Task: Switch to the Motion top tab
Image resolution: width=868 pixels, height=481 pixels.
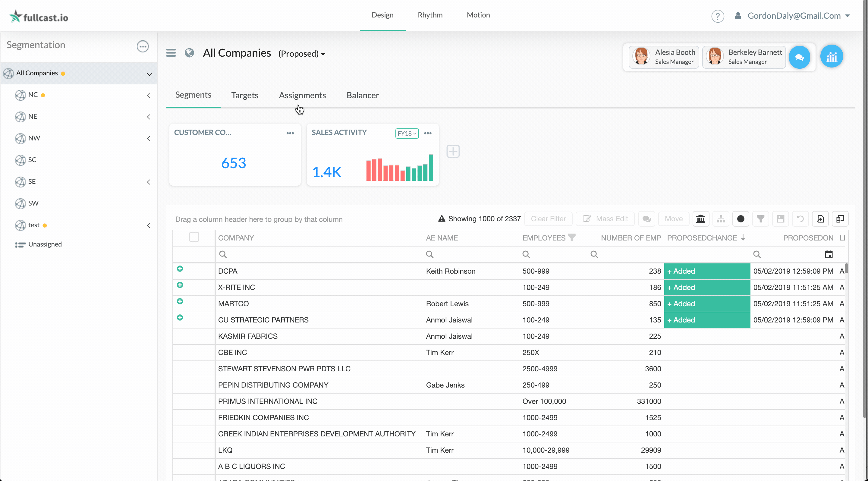Action: (x=478, y=15)
